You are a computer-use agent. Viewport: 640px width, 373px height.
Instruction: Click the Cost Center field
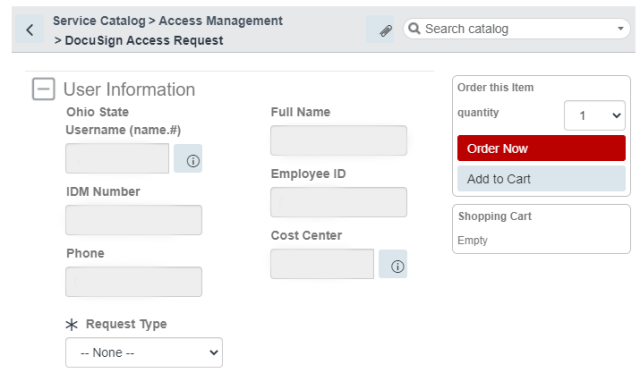[x=322, y=264]
